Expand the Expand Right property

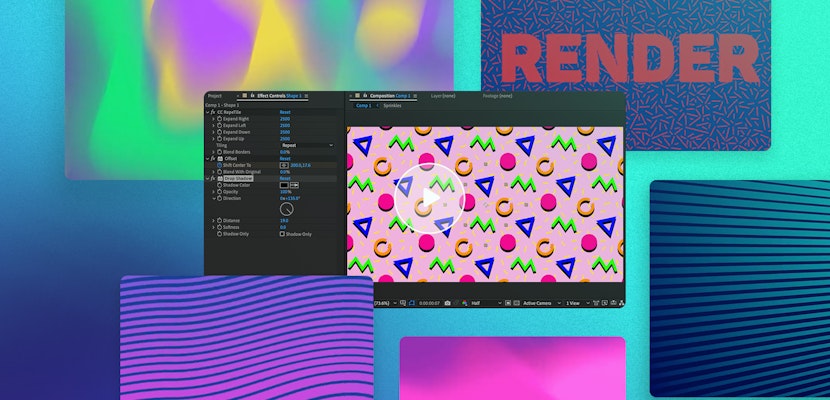213,119
